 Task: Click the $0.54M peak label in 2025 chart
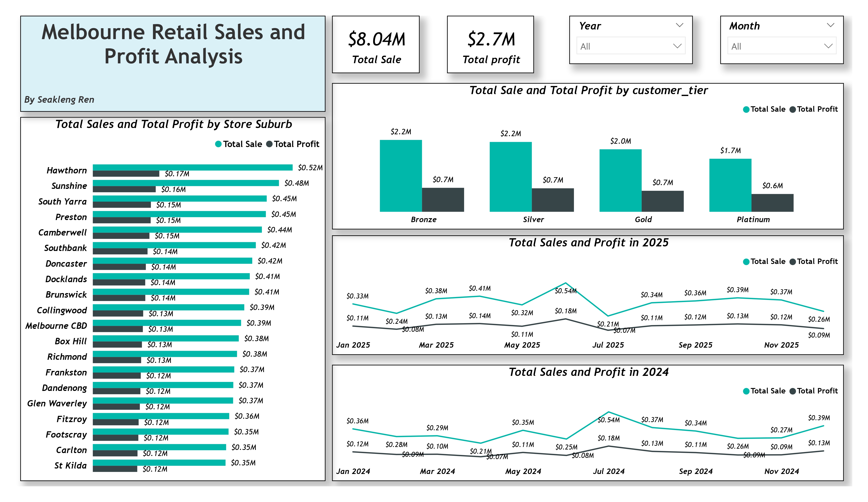point(565,291)
